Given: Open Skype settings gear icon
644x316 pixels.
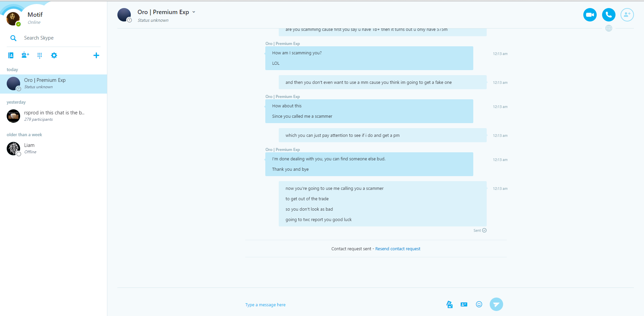Looking at the screenshot, I should [54, 55].
